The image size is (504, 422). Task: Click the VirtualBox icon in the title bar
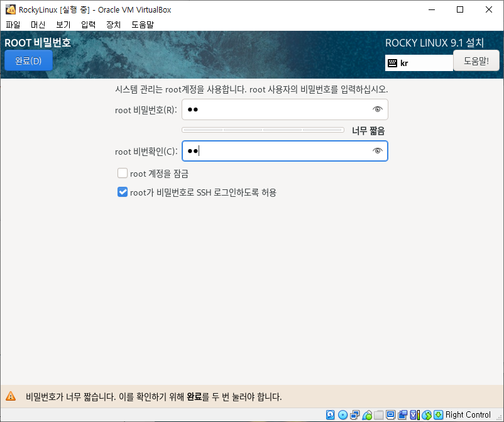pos(10,9)
